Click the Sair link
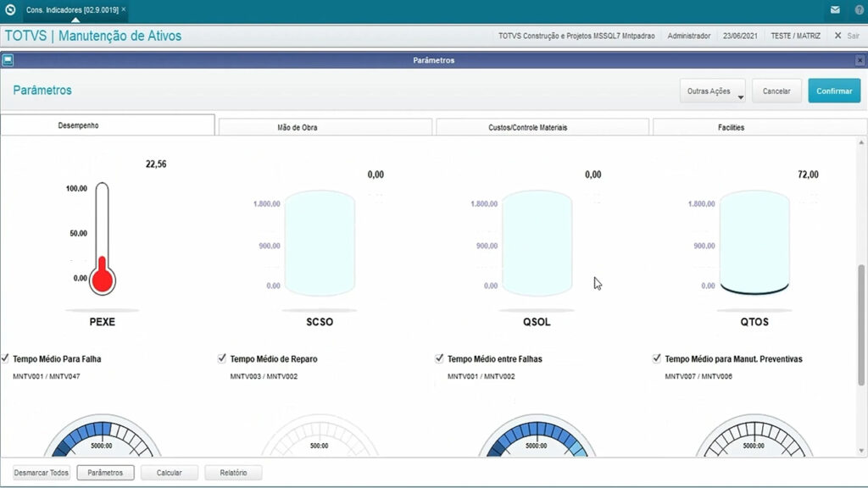Screen dimensions: 868x488 click(x=853, y=36)
